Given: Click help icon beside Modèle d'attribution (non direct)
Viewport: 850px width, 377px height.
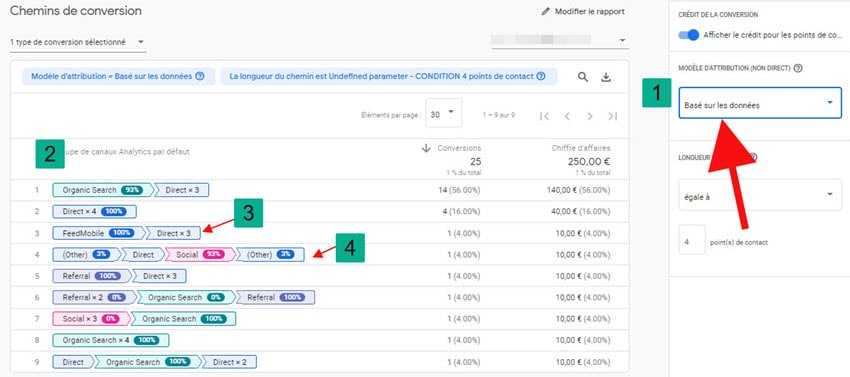Looking at the screenshot, I should 797,68.
